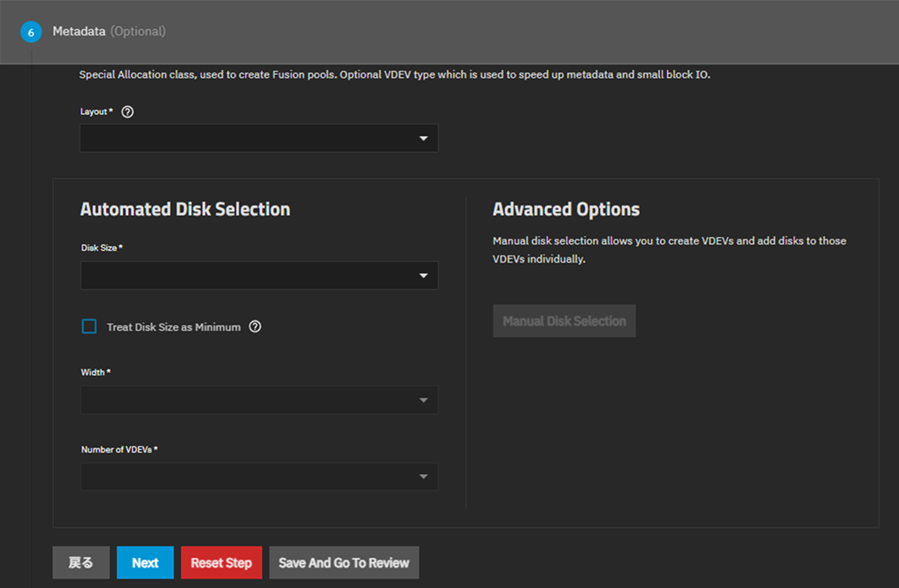Image resolution: width=899 pixels, height=588 pixels.
Task: Enable Treat Disk Size as Minimum checkbox
Action: click(x=88, y=326)
